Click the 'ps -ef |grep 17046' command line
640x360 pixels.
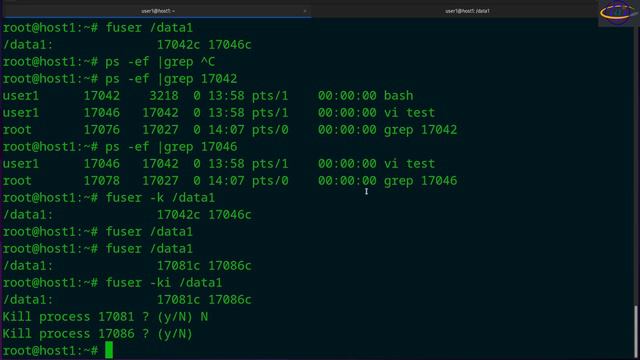[x=120, y=147]
